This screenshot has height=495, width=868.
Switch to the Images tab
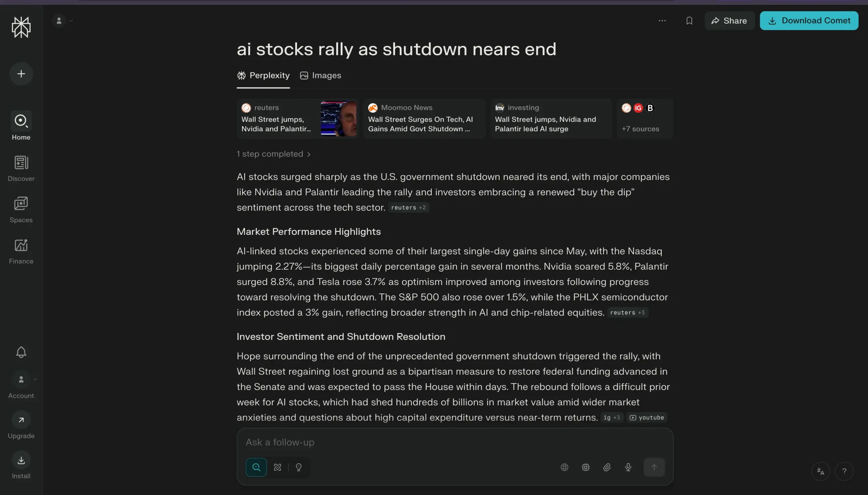coord(320,76)
